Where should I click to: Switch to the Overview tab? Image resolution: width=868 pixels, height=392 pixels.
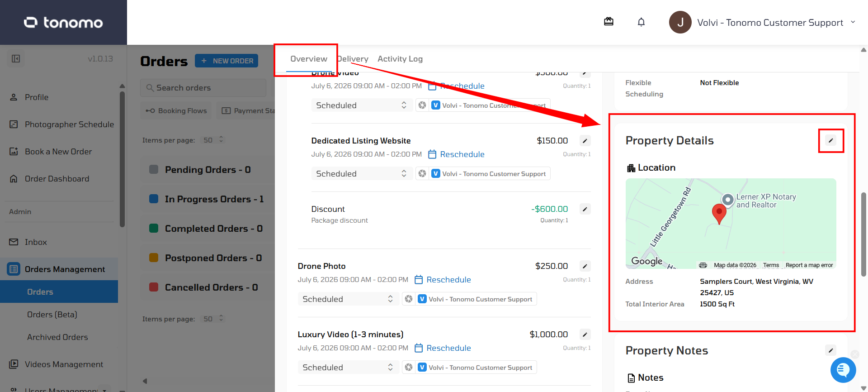point(309,59)
